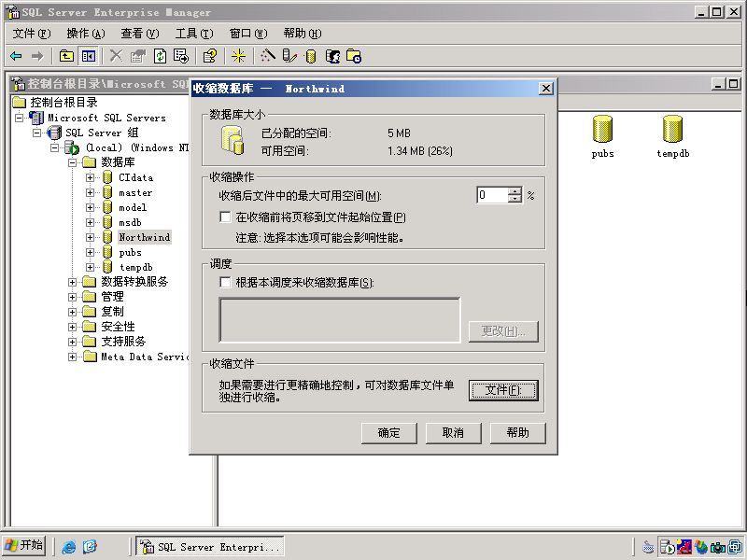The image size is (747, 560).
Task: Open Internet Explorer from quick launch
Action: 69,547
